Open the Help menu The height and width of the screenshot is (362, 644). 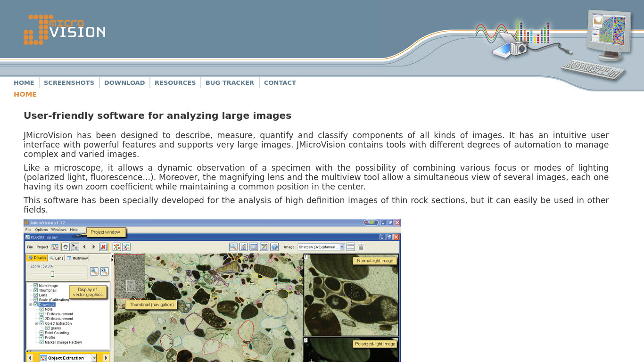(74, 230)
